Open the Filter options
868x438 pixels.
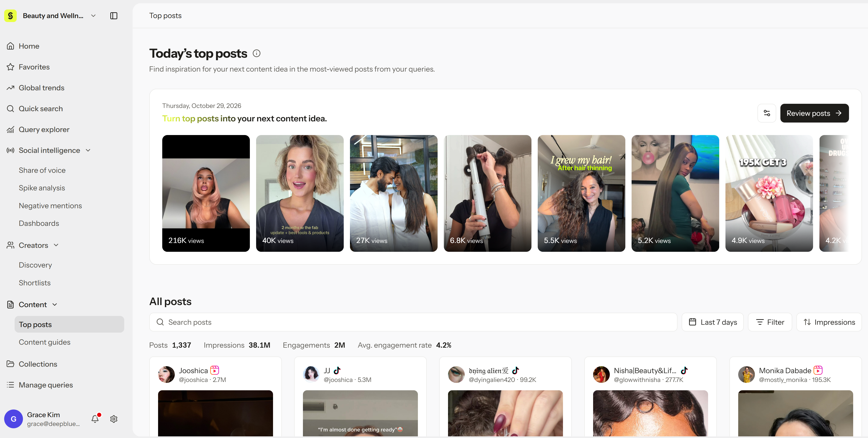[x=770, y=322]
